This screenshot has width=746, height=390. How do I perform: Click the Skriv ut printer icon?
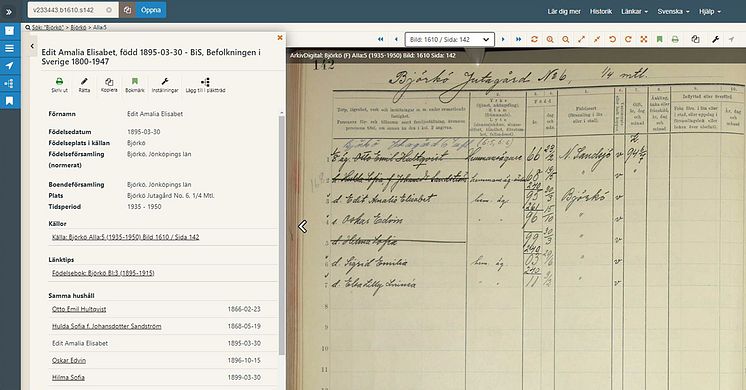(59, 85)
